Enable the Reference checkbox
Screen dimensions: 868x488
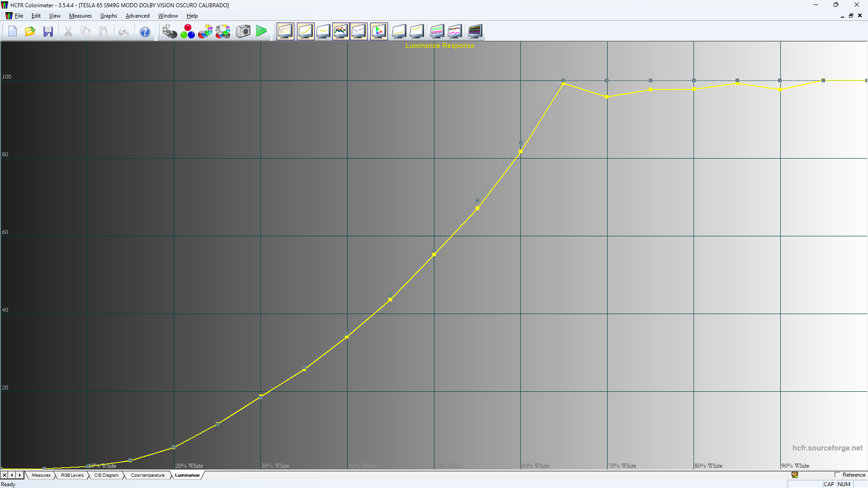point(837,475)
